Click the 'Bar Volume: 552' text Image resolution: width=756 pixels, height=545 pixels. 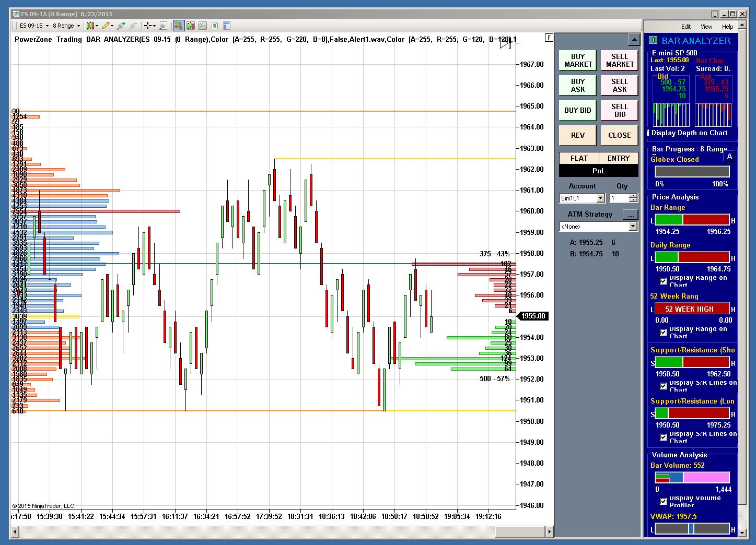678,465
